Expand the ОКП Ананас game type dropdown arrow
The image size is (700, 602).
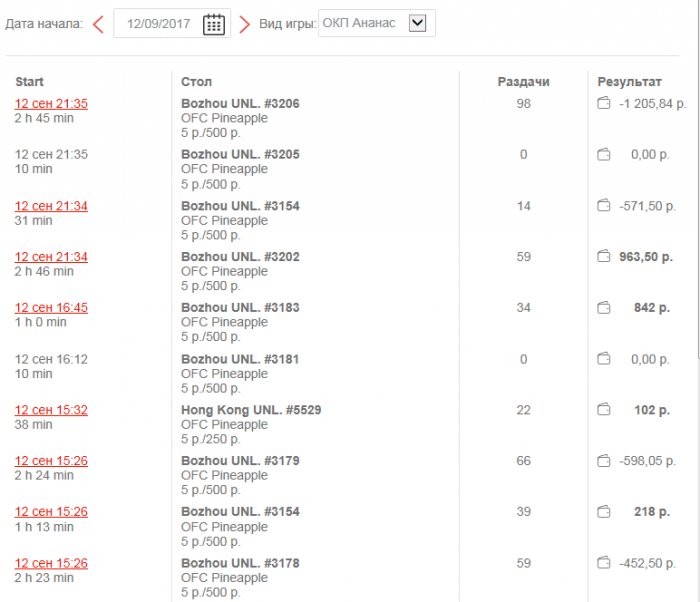417,23
